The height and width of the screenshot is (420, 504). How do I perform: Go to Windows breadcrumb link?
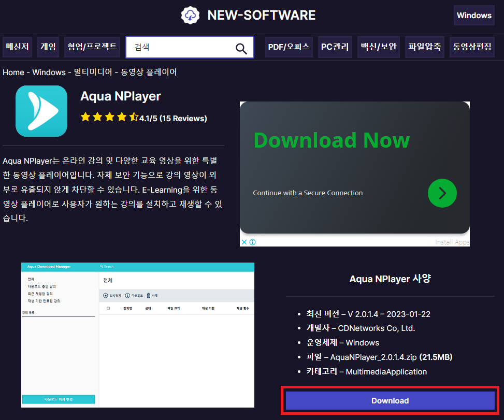point(49,73)
